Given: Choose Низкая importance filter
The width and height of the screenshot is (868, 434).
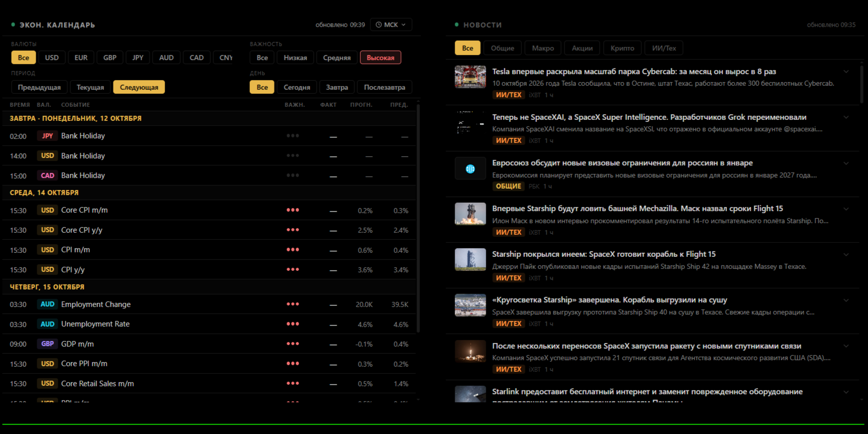Looking at the screenshot, I should (x=296, y=58).
